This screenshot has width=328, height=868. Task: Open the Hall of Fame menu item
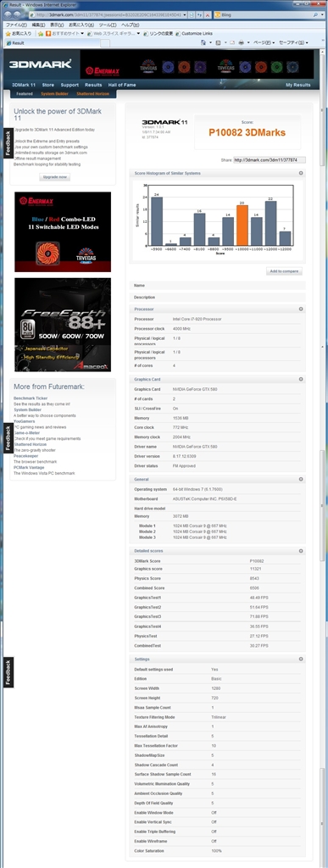122,86
